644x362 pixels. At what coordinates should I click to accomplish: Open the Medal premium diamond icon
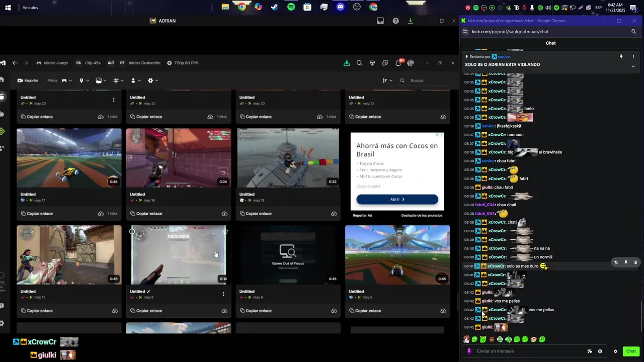[x=372, y=63]
